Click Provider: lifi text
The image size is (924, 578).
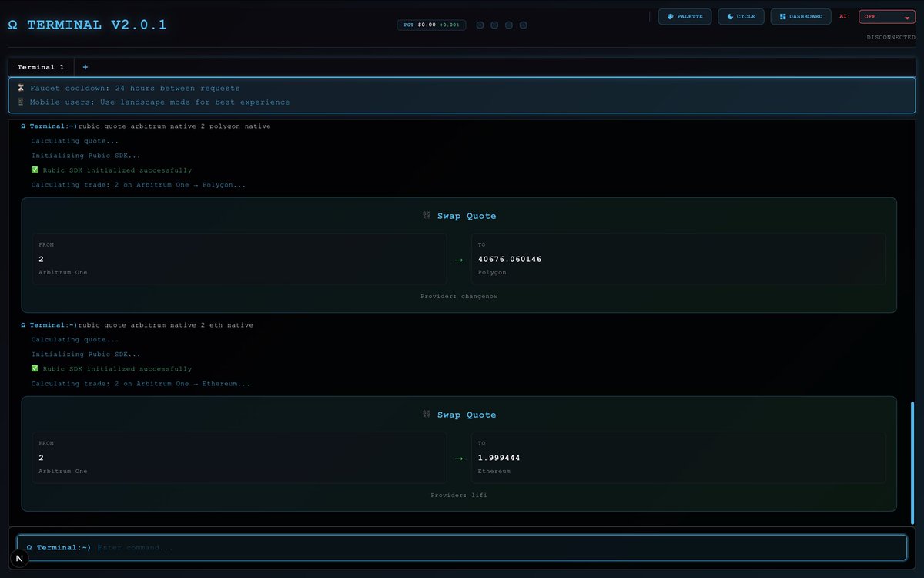(x=459, y=495)
